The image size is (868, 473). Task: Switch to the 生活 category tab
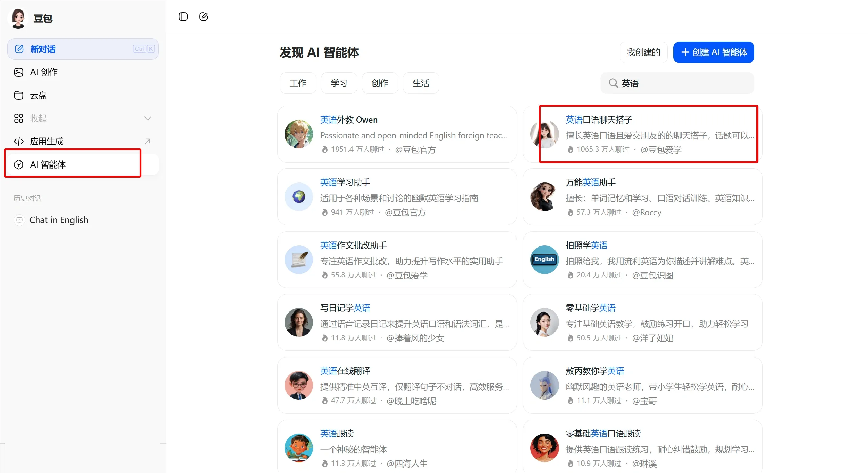pyautogui.click(x=421, y=83)
